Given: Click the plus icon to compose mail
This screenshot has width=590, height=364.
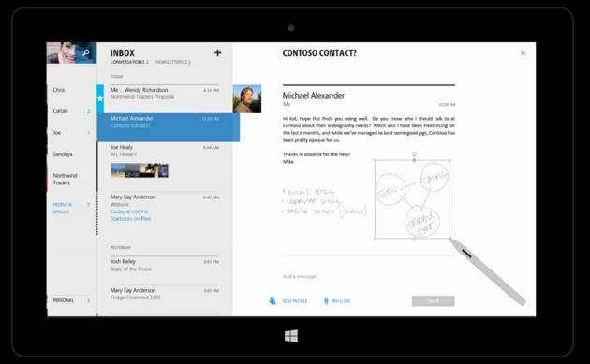Looking at the screenshot, I should point(217,52).
